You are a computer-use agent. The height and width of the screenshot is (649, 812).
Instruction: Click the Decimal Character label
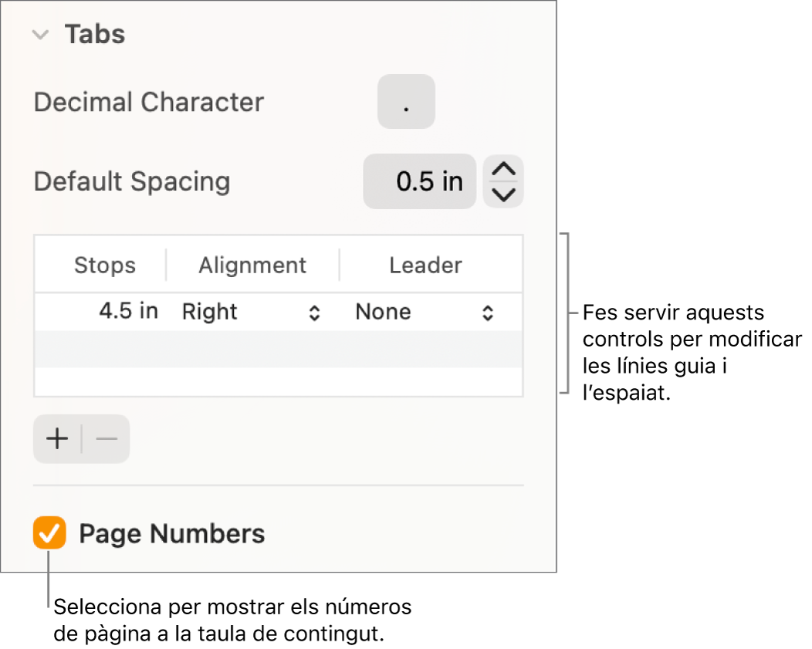(149, 102)
